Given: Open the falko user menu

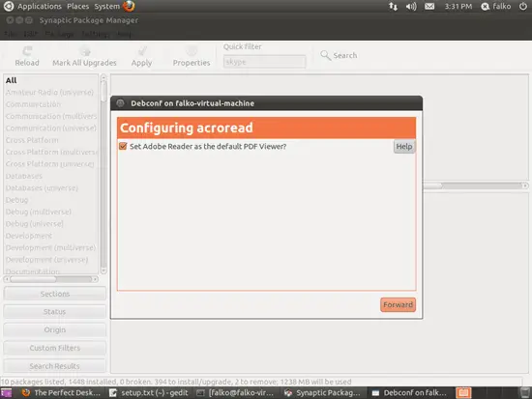Looking at the screenshot, I should (496, 7).
